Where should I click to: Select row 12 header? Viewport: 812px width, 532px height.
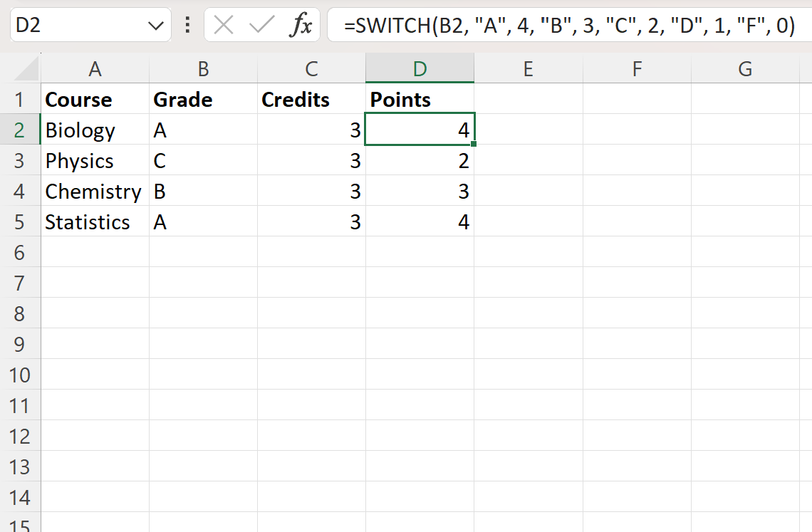pos(20,437)
